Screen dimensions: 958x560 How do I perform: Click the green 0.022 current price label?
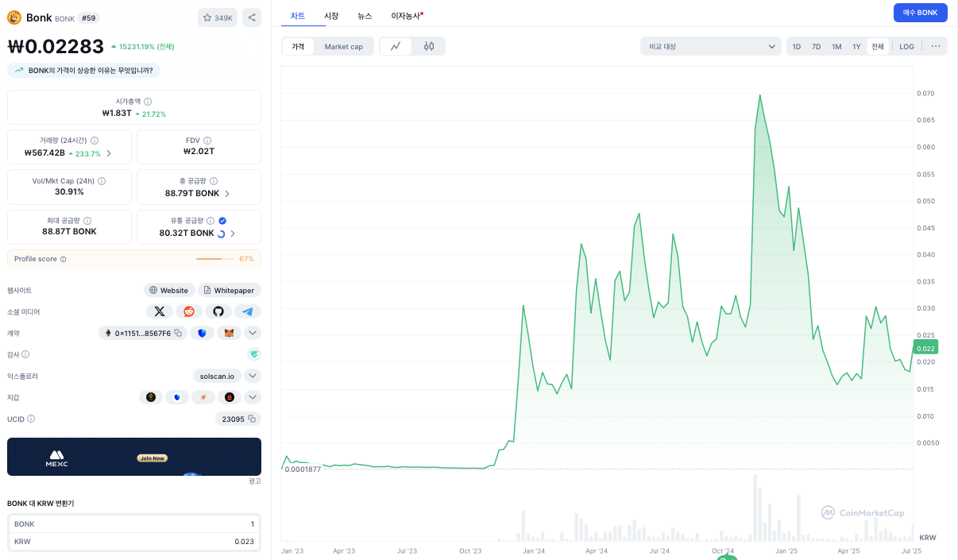coord(925,347)
